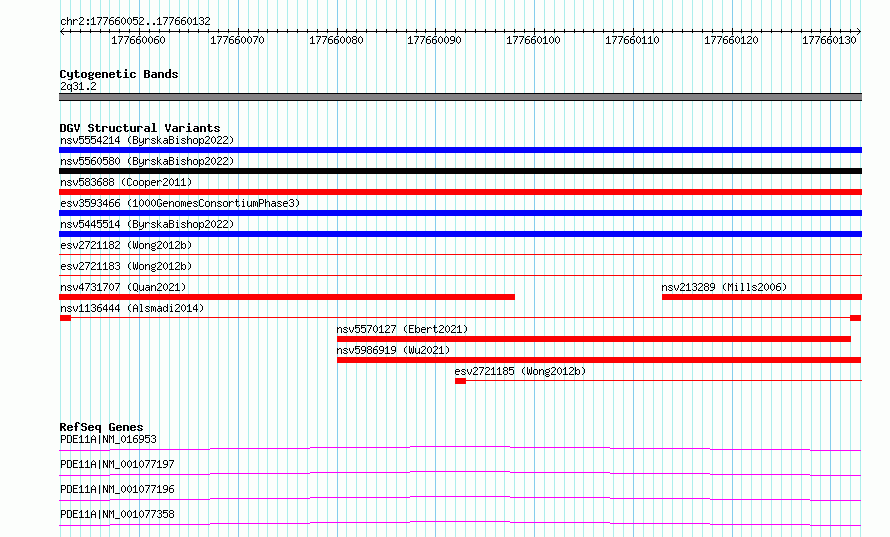Click ruler position 177660090

pos(435,40)
